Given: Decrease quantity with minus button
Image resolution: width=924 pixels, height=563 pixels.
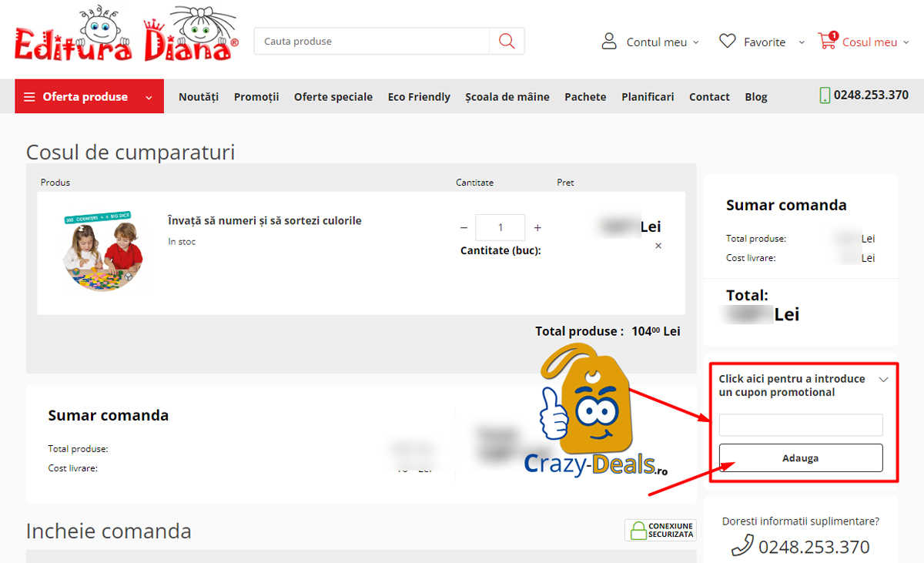Looking at the screenshot, I should click(464, 228).
